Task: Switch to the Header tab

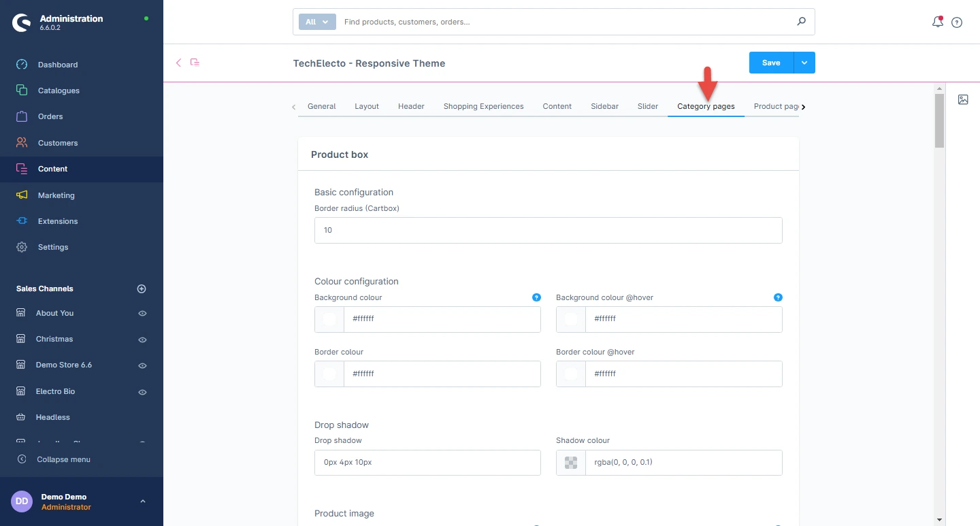Action: pos(411,106)
